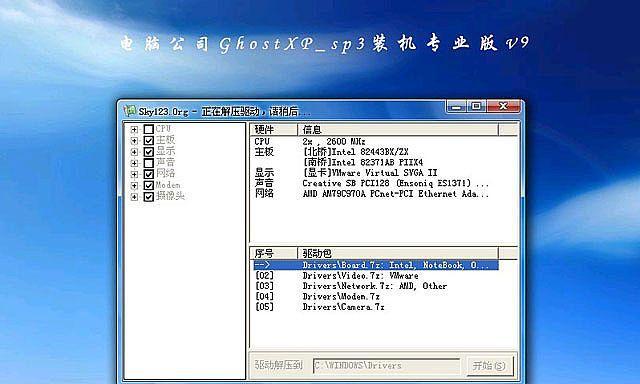Screen dimensions: 640x384
Task: Click the Sky123.Org app icon in title bar
Action: point(130,111)
